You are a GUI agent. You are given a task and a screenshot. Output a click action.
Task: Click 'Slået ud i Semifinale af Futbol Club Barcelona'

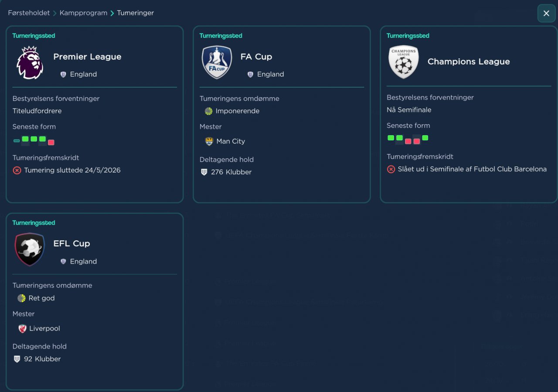click(x=472, y=169)
